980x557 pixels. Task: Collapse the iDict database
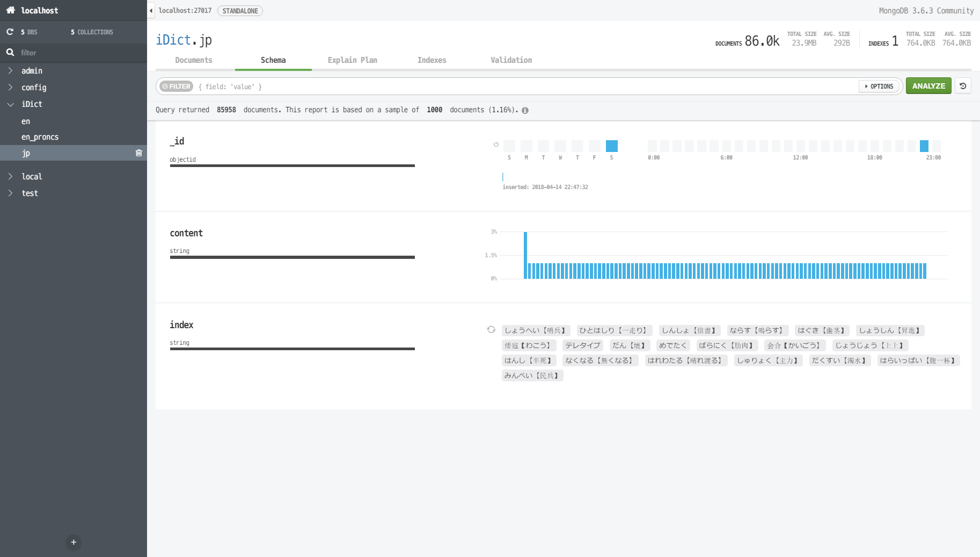(x=10, y=104)
